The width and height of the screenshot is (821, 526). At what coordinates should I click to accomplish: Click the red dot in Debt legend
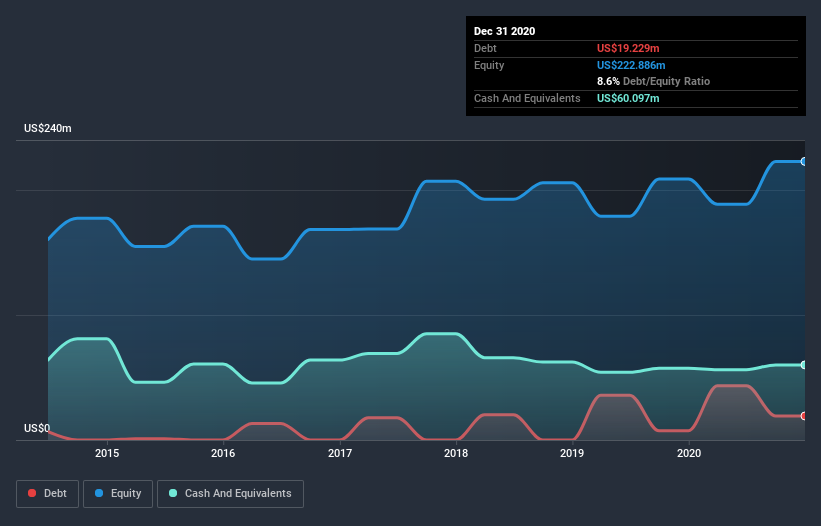32,493
